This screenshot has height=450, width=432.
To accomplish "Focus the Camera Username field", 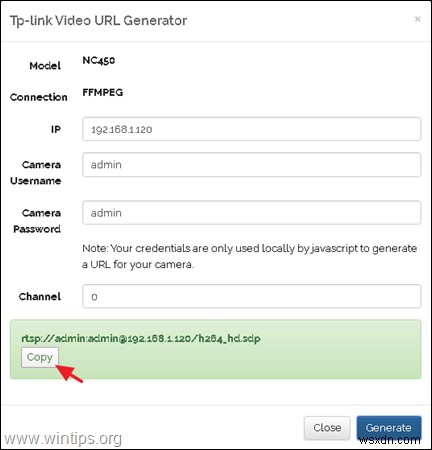I will pos(251,165).
